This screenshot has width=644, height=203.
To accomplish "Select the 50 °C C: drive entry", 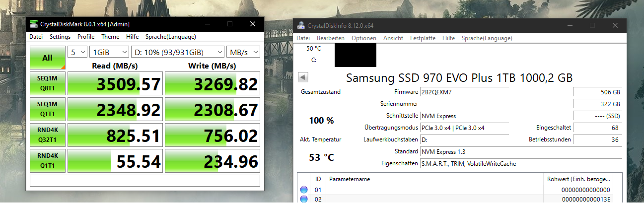I will pos(313,55).
